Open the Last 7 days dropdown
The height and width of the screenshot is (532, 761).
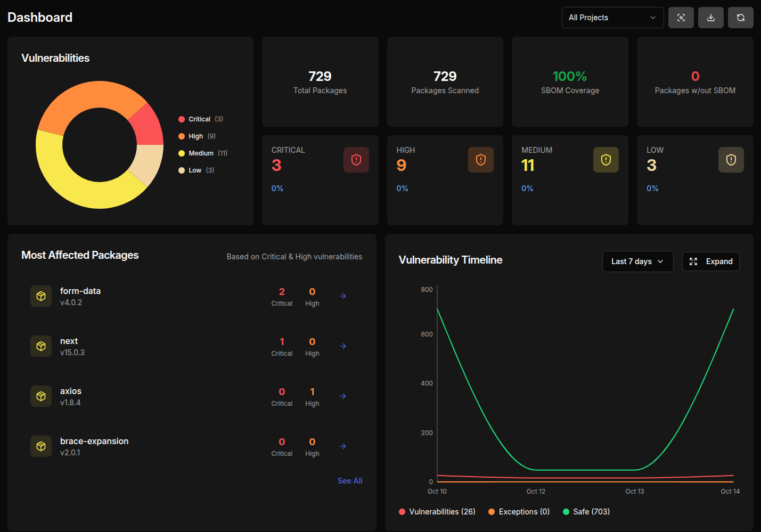pyautogui.click(x=637, y=261)
